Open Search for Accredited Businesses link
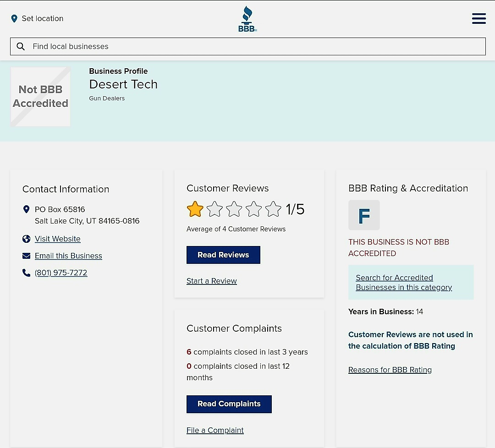Image resolution: width=495 pixels, height=448 pixels. coord(404,282)
